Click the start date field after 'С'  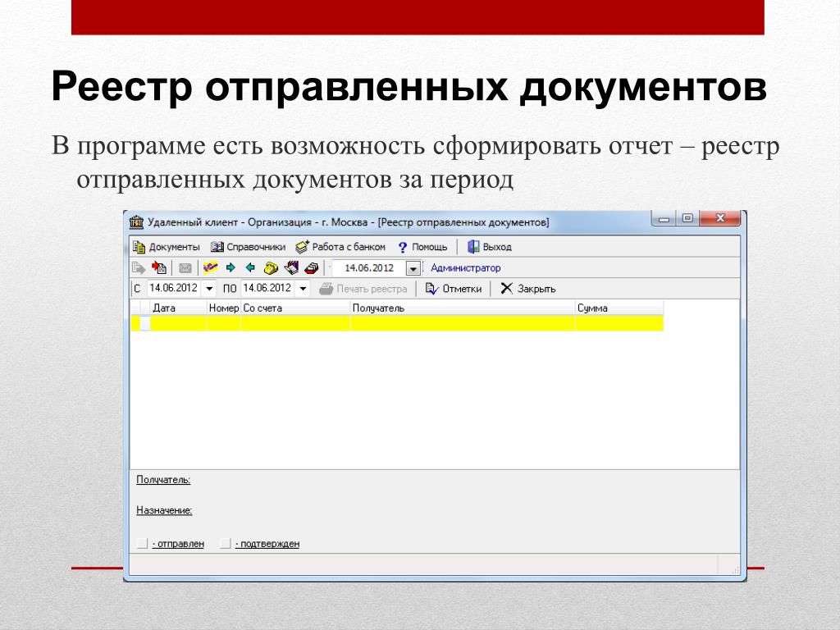(175, 288)
